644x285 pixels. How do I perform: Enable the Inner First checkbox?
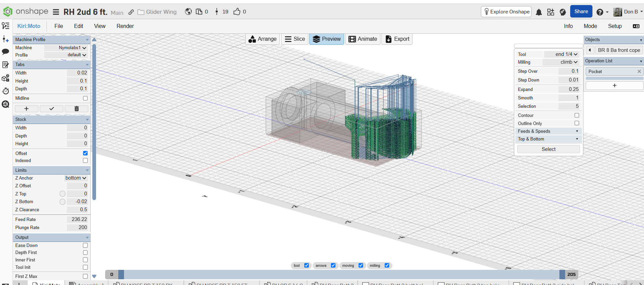pyautogui.click(x=85, y=260)
